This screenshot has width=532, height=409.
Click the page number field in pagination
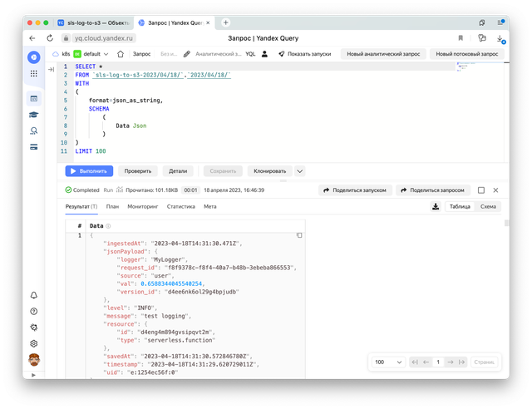click(x=450, y=362)
